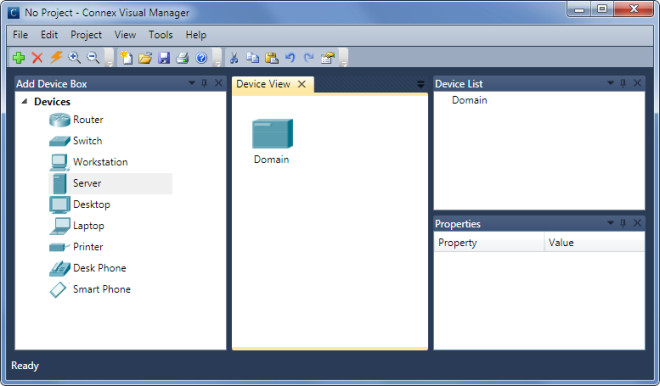Click the red X delete icon

[37, 58]
